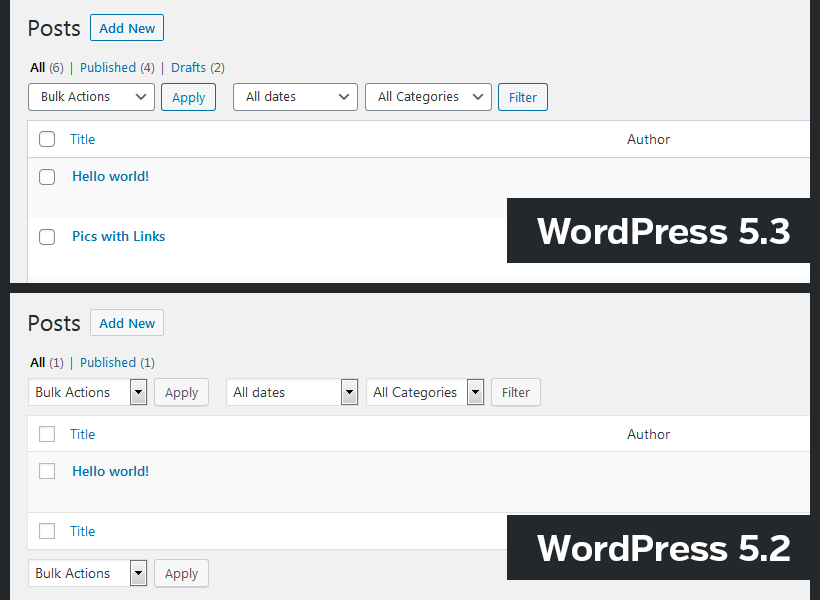Click the Author column header in WordPress 5.2
The image size is (820, 600).
(648, 434)
